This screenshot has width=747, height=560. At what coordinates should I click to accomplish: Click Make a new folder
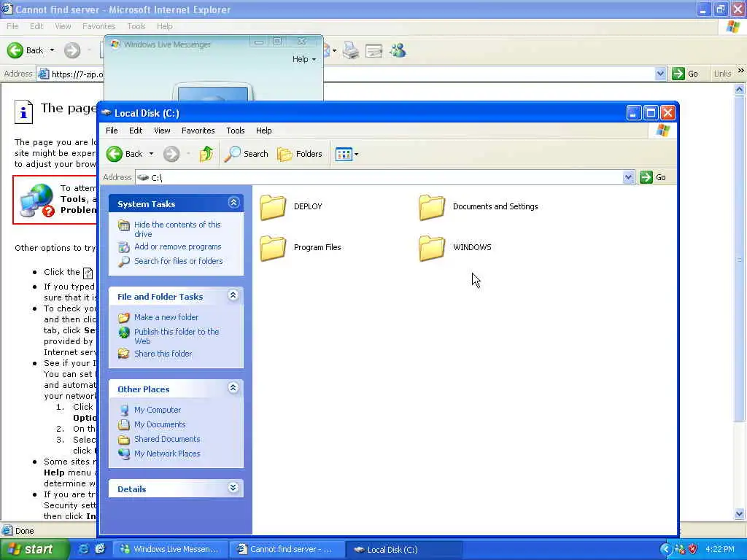166,317
